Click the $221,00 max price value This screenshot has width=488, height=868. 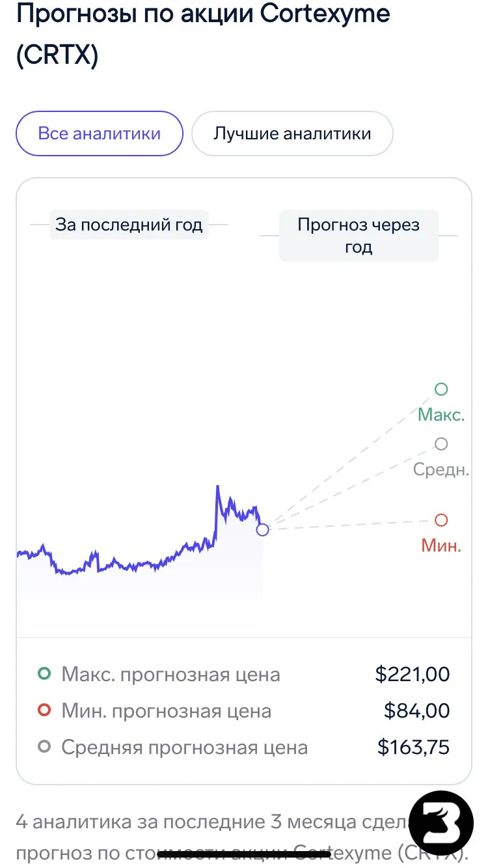tap(413, 674)
